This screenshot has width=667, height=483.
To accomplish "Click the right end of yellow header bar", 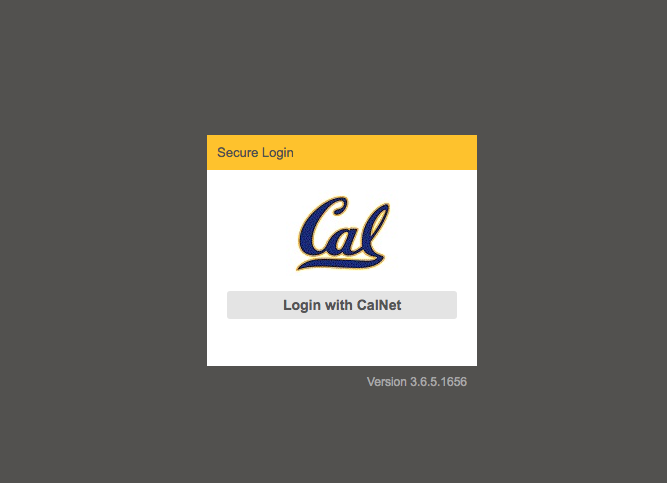I will (x=464, y=152).
